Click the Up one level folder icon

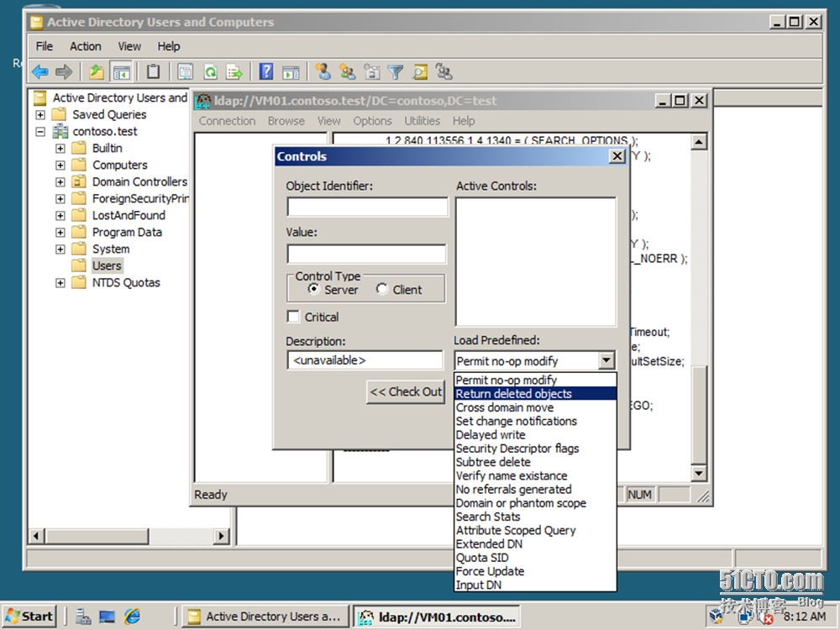(97, 71)
